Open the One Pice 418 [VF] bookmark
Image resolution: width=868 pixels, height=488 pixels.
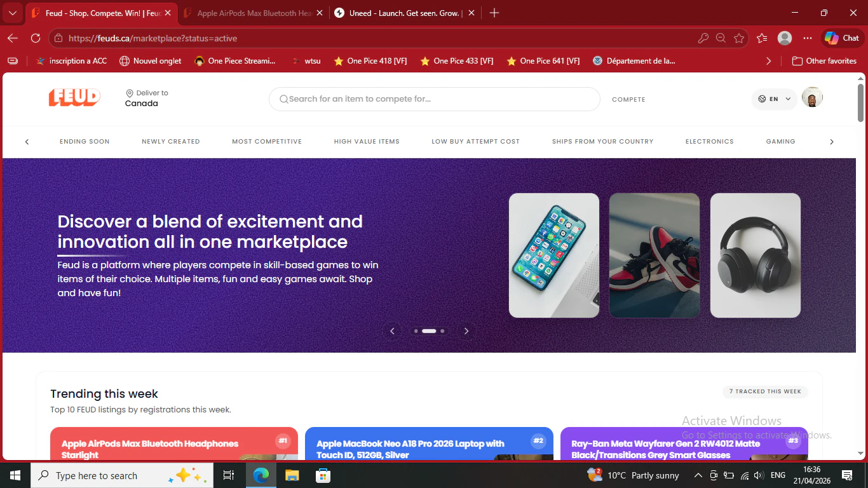click(x=370, y=61)
